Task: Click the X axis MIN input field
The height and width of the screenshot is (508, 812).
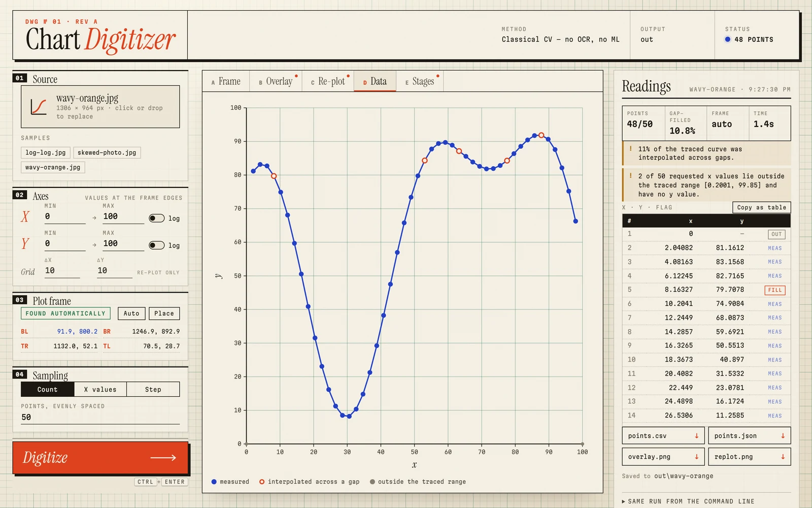Action: click(65, 216)
